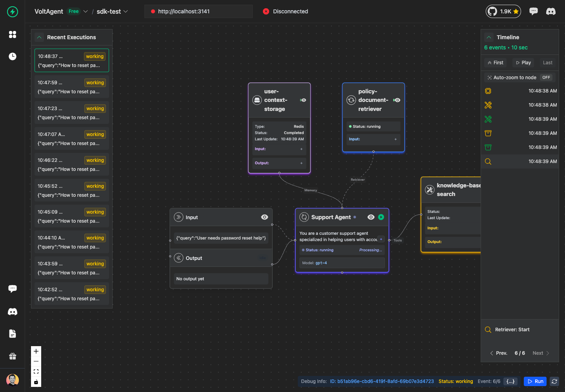Click the Retriever: Start search icon
565x392 pixels.
coord(488,330)
